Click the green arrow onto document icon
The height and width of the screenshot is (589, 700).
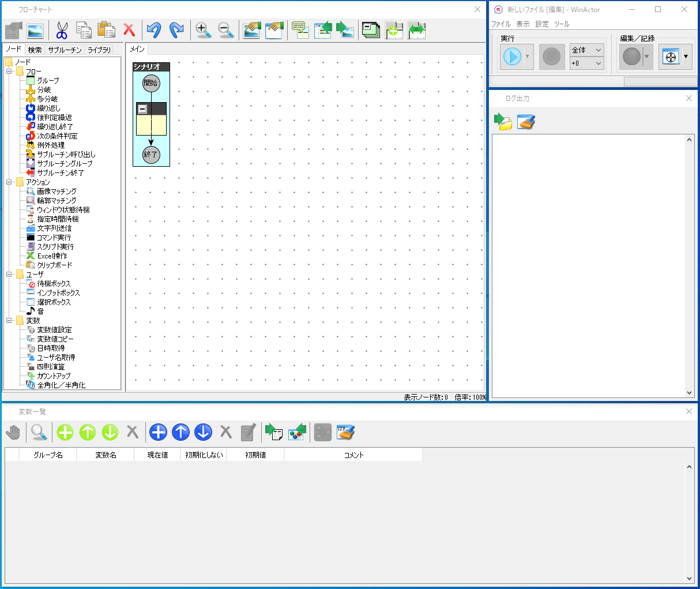coord(273,432)
